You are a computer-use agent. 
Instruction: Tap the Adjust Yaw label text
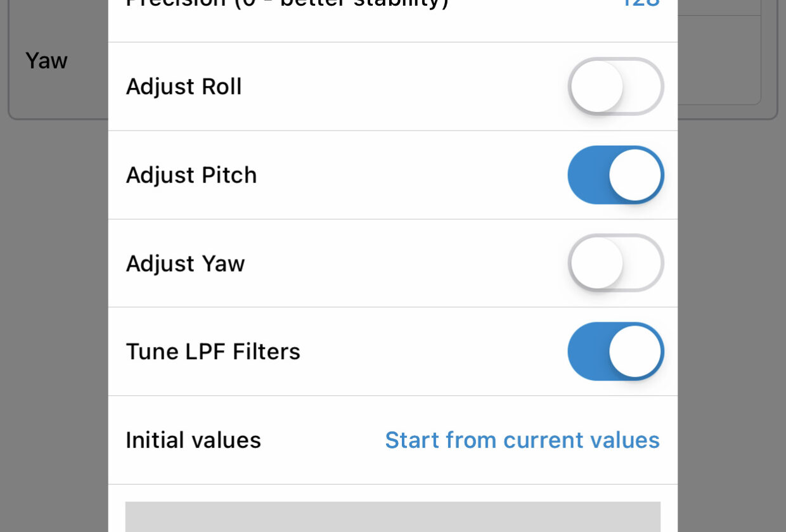click(x=185, y=263)
